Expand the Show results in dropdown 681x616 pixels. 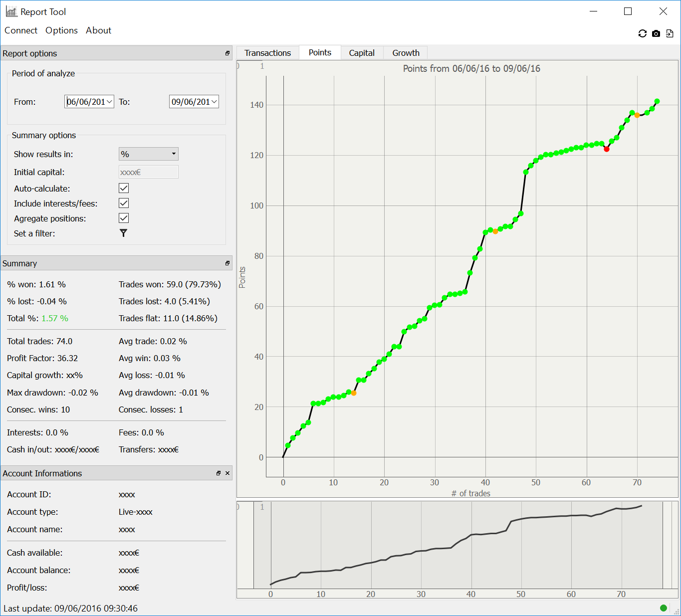tap(149, 154)
